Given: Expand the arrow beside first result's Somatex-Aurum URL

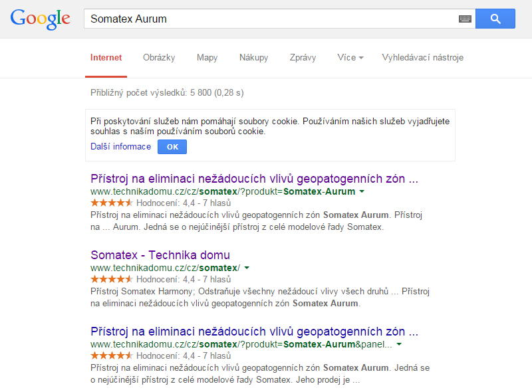Looking at the screenshot, I should (x=362, y=191).
